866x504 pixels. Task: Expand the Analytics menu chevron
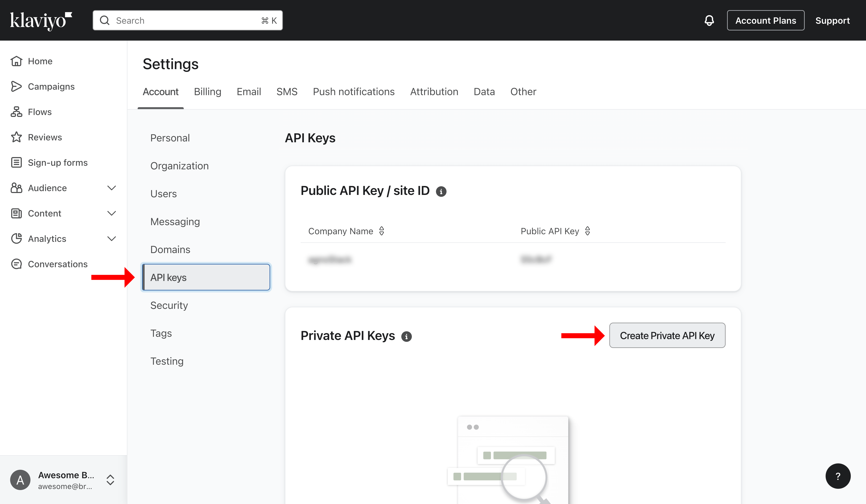112,239
